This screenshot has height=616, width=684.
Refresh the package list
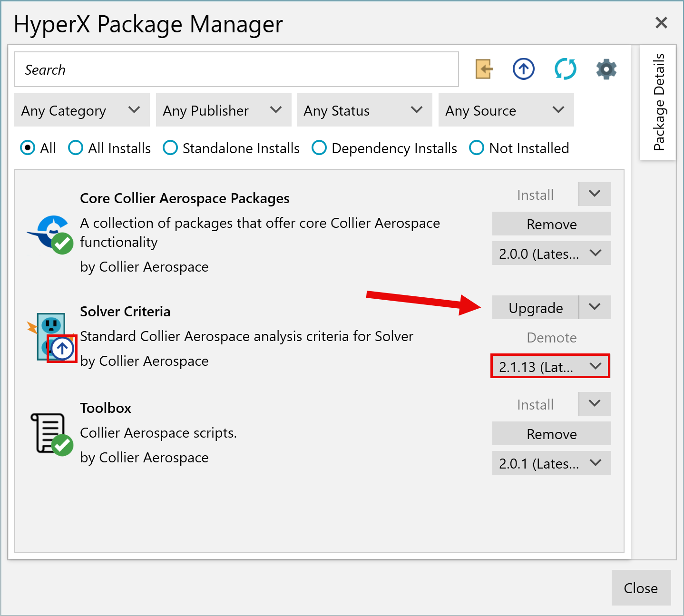pos(565,69)
